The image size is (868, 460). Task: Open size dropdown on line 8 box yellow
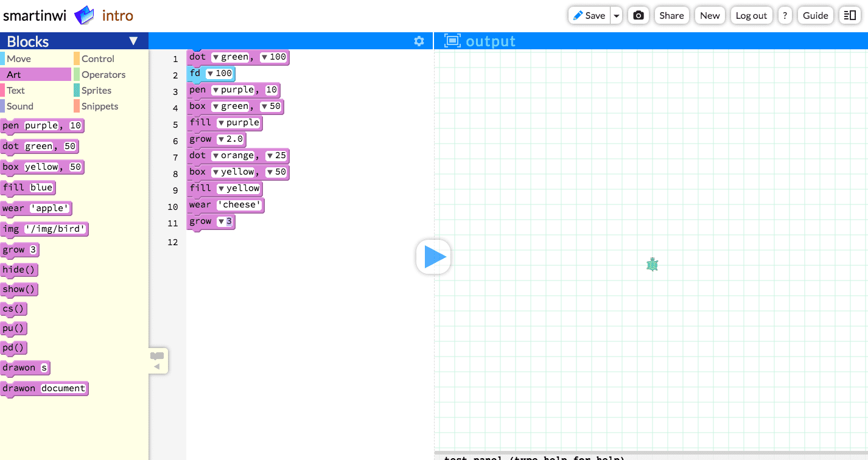tap(270, 172)
